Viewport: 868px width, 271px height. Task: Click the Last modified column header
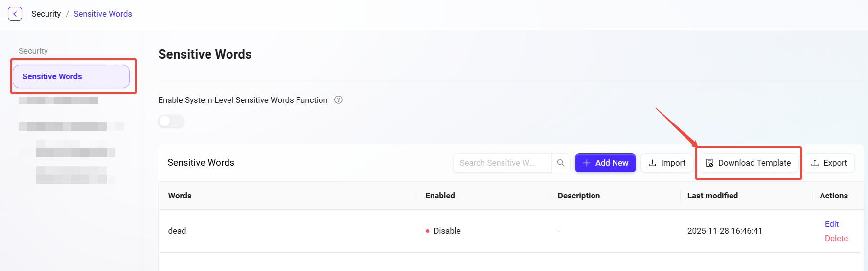tap(712, 196)
